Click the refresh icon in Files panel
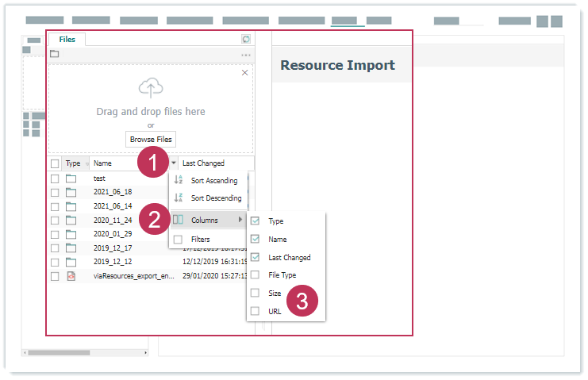Viewport: 588px width, 380px height. [246, 39]
